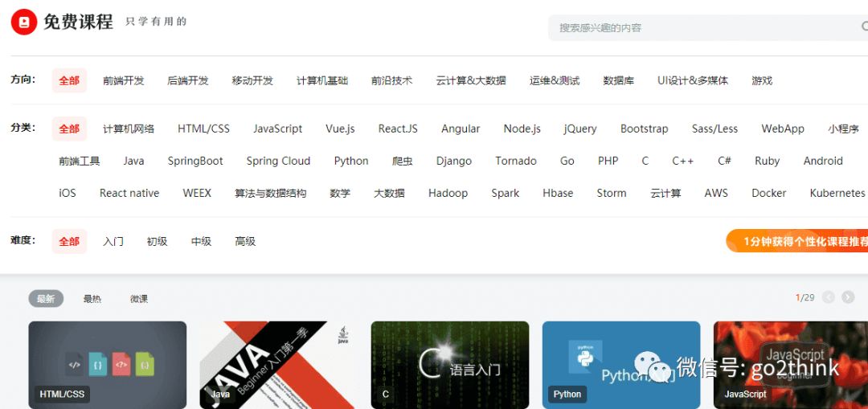Viewport: 868px width, 409px height.
Task: Filter by Java category link
Action: point(133,161)
